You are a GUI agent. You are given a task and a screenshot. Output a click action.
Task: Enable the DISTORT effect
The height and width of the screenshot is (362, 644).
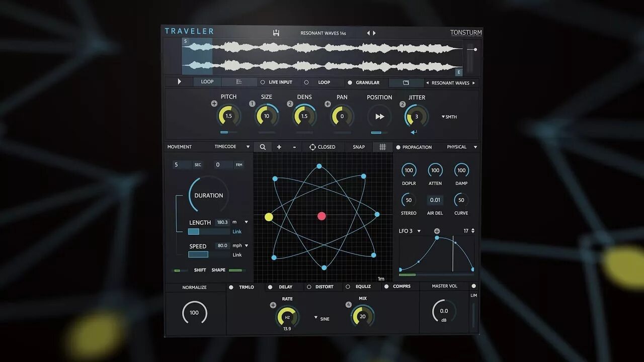click(x=309, y=287)
